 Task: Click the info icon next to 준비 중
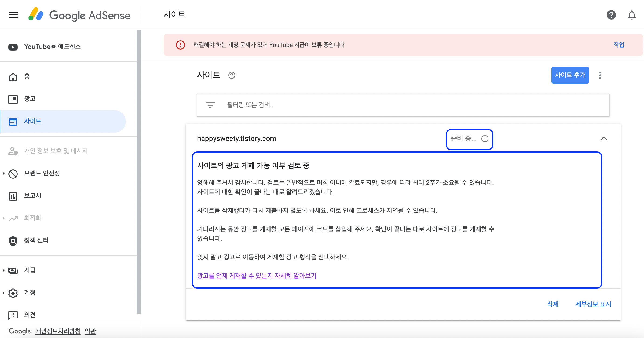tap(485, 139)
